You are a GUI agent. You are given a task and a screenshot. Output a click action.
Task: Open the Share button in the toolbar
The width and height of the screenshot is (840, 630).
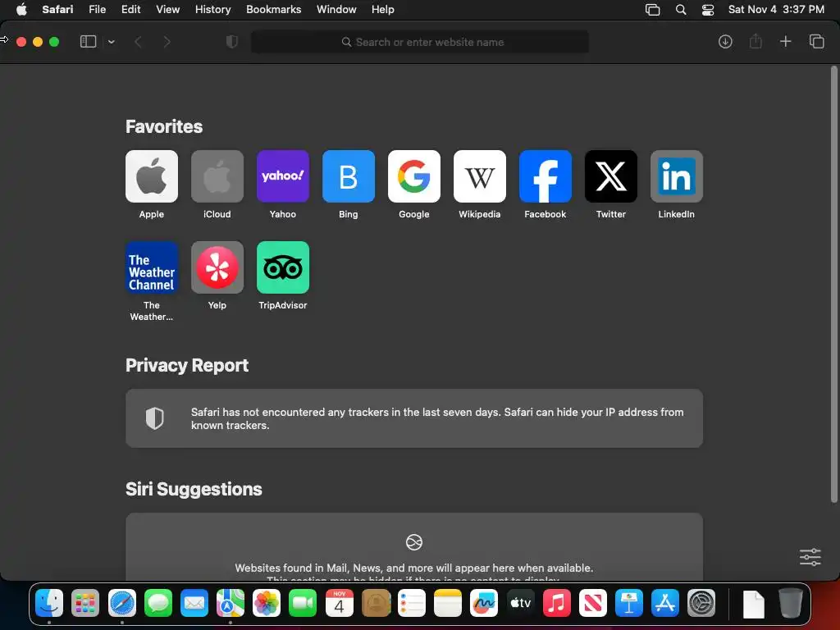tap(756, 41)
